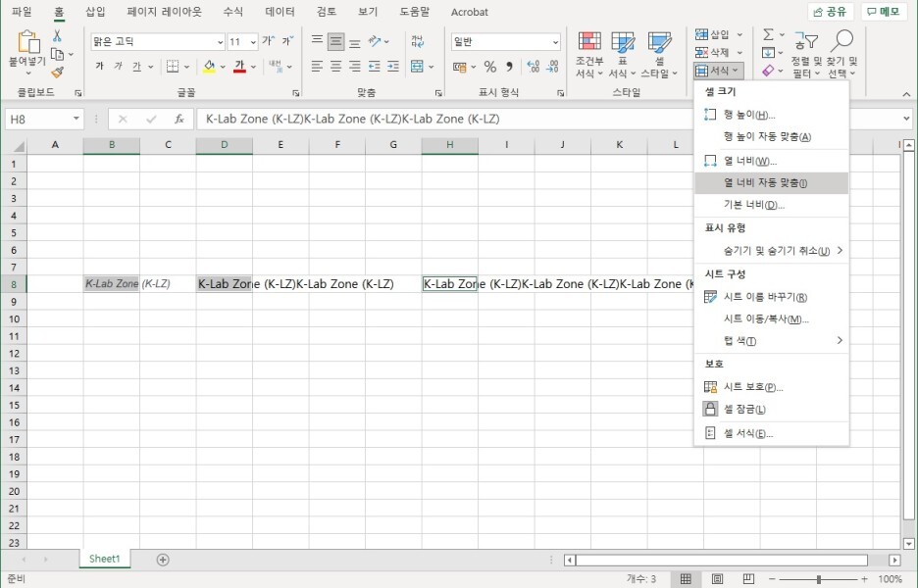
Task: Toggle the Format (서식) dropdown button
Action: click(718, 71)
